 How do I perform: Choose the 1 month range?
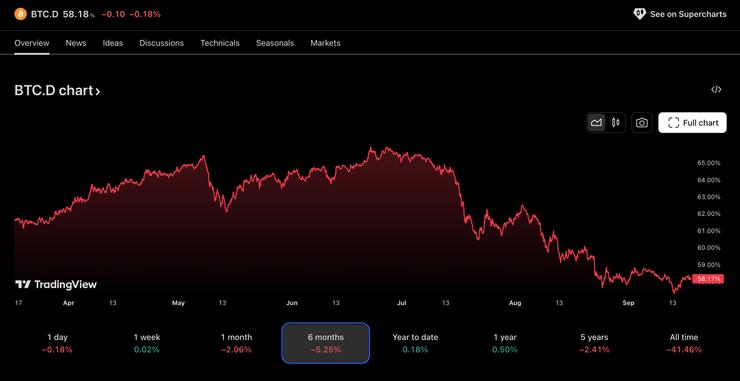(x=236, y=343)
